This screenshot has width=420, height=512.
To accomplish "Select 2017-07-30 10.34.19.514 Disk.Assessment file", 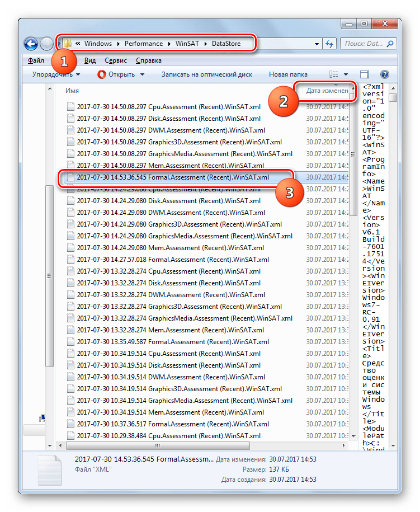I will [169, 365].
